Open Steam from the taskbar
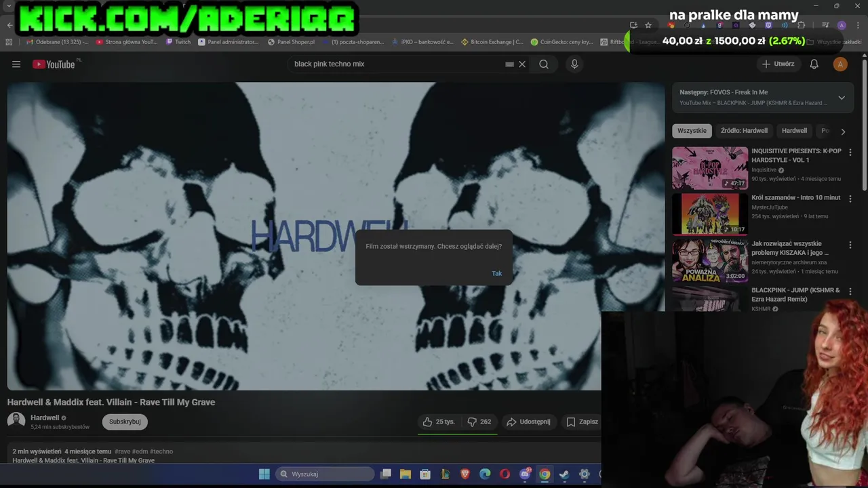Image resolution: width=868 pixels, height=488 pixels. coord(564,474)
